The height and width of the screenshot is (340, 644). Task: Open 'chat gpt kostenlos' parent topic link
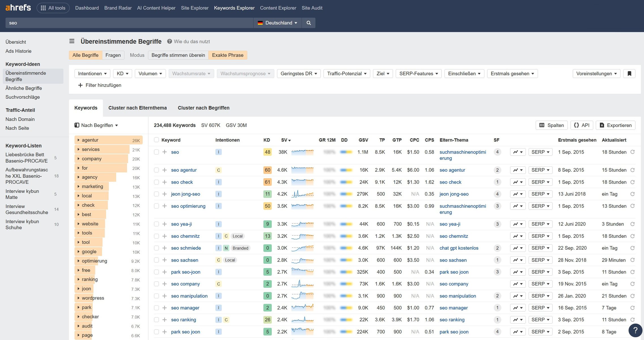(x=459, y=248)
